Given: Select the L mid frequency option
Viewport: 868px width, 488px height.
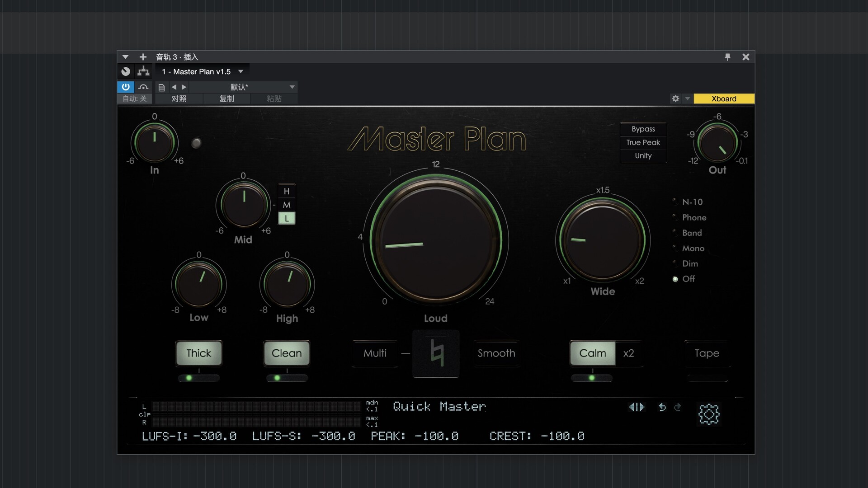Looking at the screenshot, I should (x=287, y=218).
